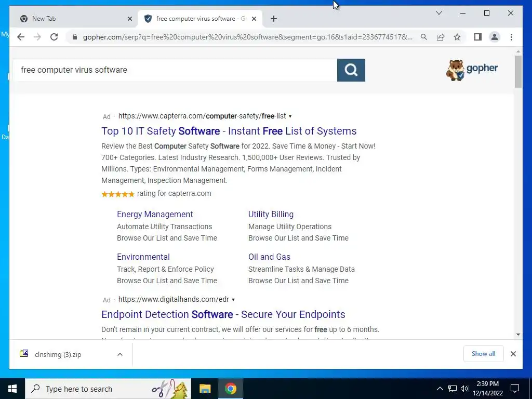This screenshot has width=532, height=399.
Task: Open Top 10 IT Safety Software link
Action: click(x=229, y=131)
